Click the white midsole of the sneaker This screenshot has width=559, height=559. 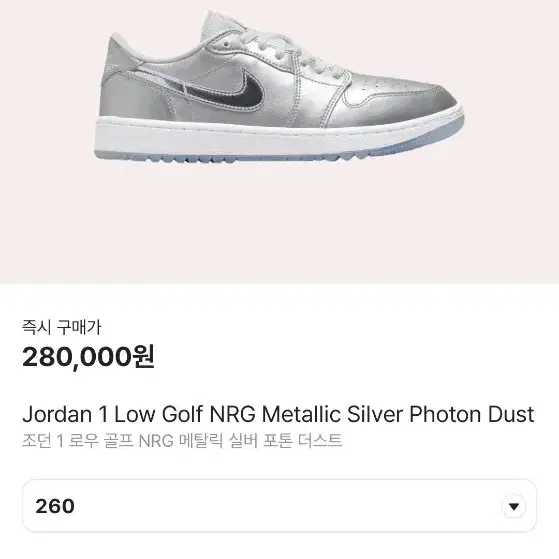(278, 137)
